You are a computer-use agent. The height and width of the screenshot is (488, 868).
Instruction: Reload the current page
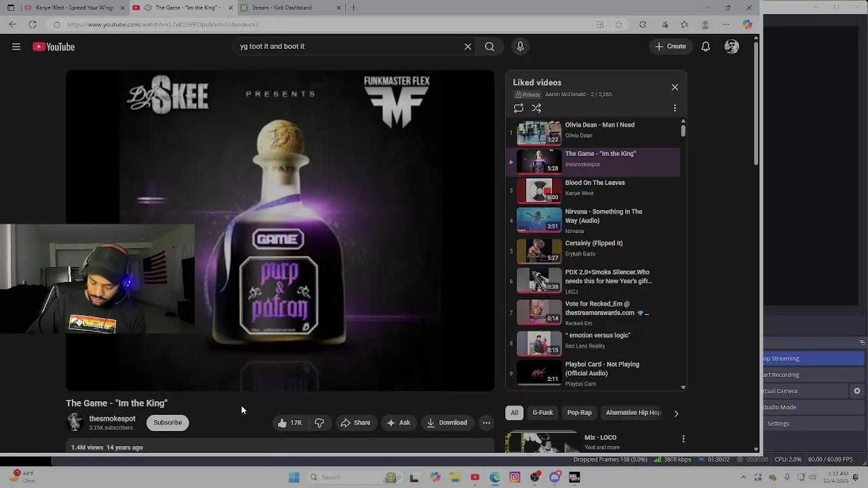click(32, 24)
